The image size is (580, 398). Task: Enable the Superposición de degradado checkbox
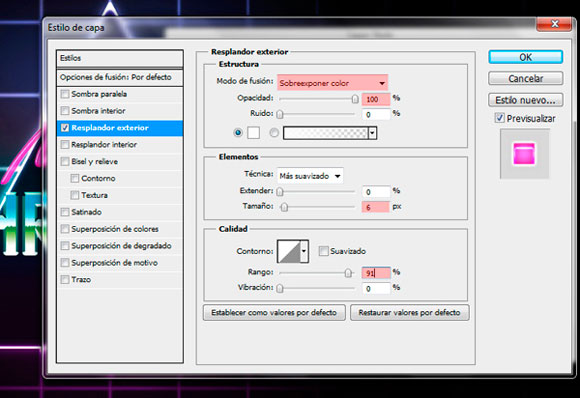[65, 246]
